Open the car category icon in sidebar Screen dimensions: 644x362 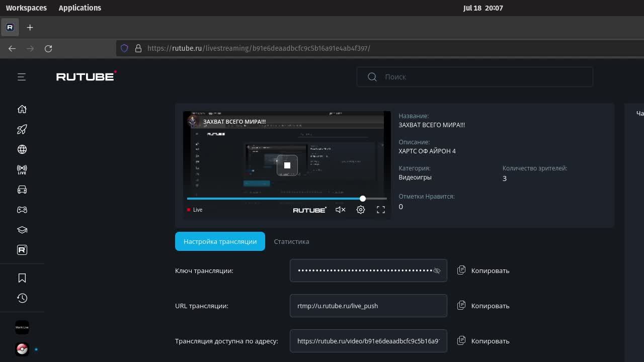22,190
